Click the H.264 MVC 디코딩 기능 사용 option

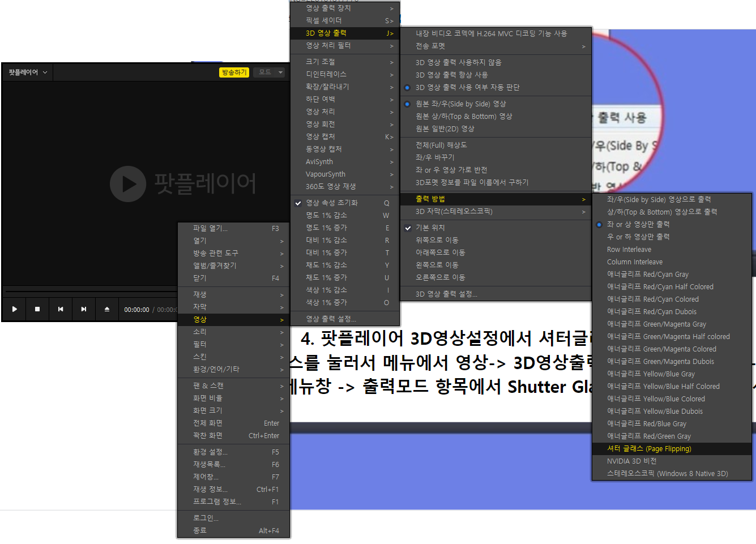coord(496,34)
